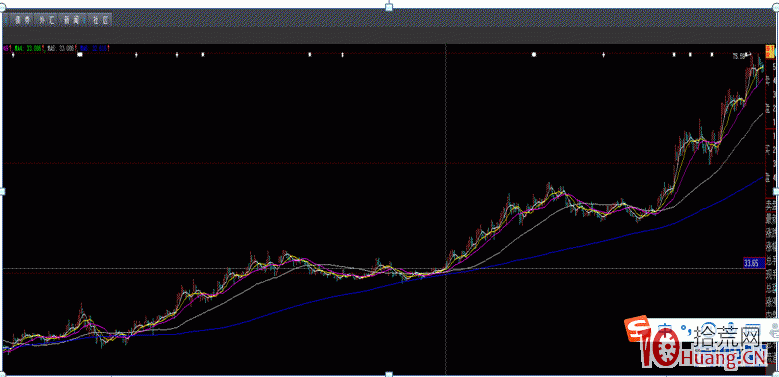Click the round top marker right of the crosshair line
The width and height of the screenshot is (779, 377).
click(534, 55)
